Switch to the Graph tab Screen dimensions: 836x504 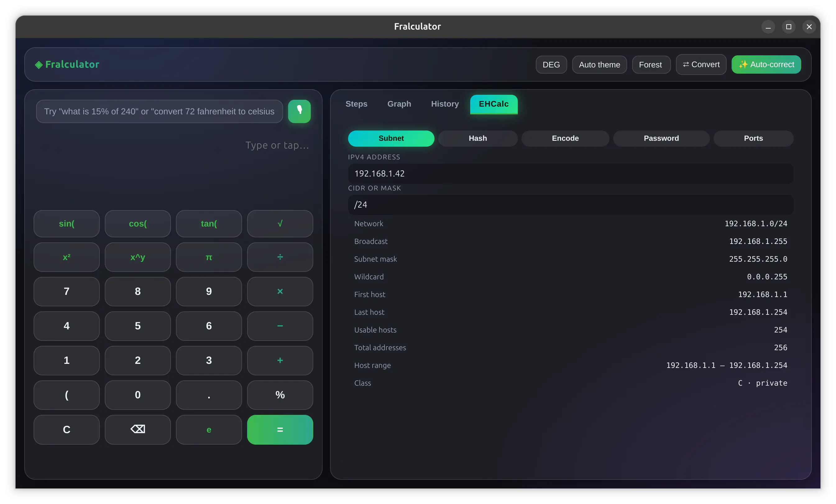coord(399,104)
